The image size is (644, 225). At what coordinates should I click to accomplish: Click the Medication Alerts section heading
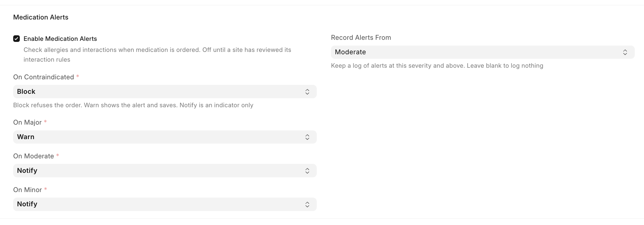click(x=41, y=17)
